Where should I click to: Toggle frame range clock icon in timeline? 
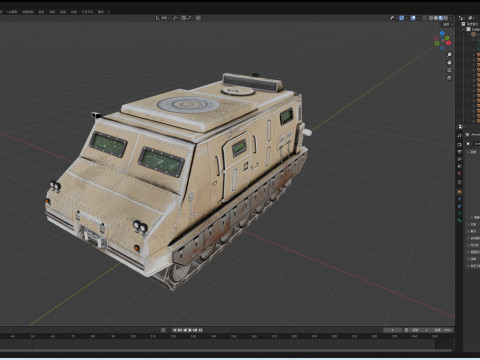tap(406, 330)
